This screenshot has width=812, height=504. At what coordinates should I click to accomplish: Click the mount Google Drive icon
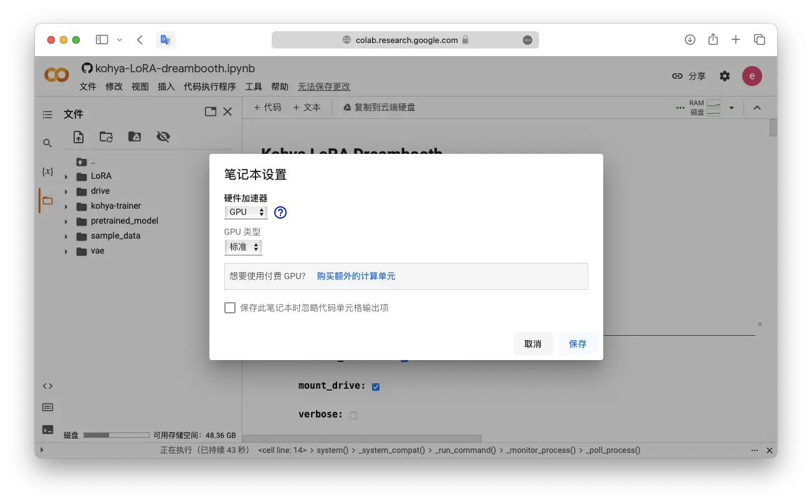pos(134,137)
